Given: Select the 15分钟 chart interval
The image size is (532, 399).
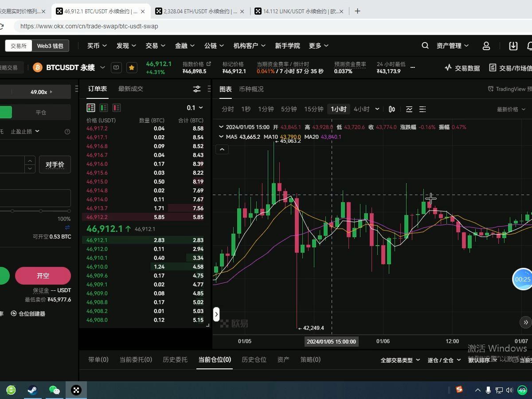Looking at the screenshot, I should tap(313, 109).
